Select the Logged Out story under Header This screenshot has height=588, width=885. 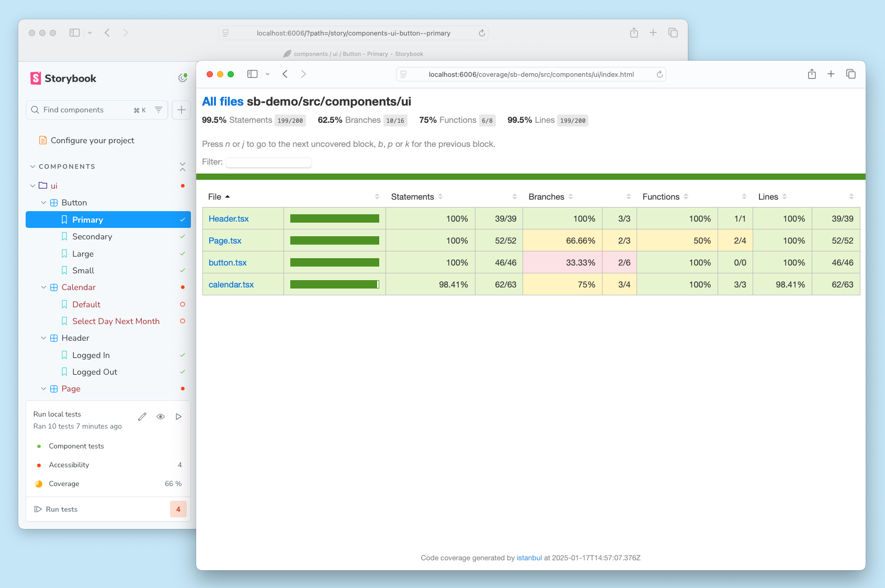coord(95,372)
